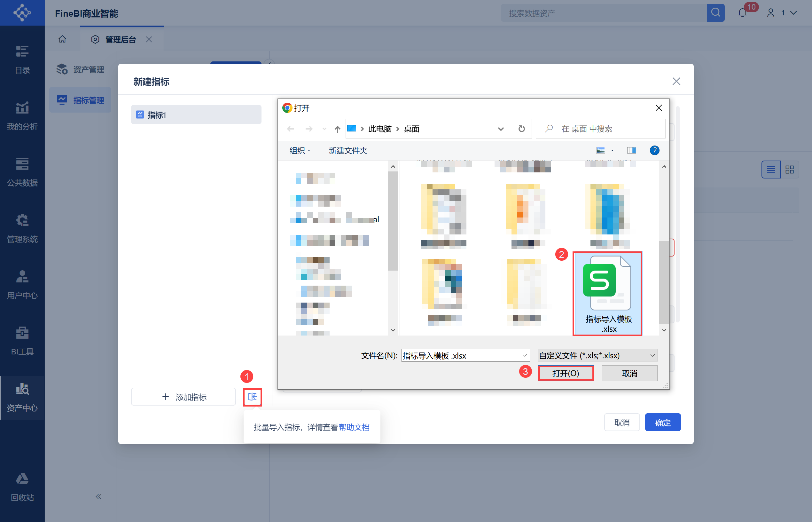Screen dimensions: 812x522
Task: Open the 目录 sidebar section
Action: point(22,60)
